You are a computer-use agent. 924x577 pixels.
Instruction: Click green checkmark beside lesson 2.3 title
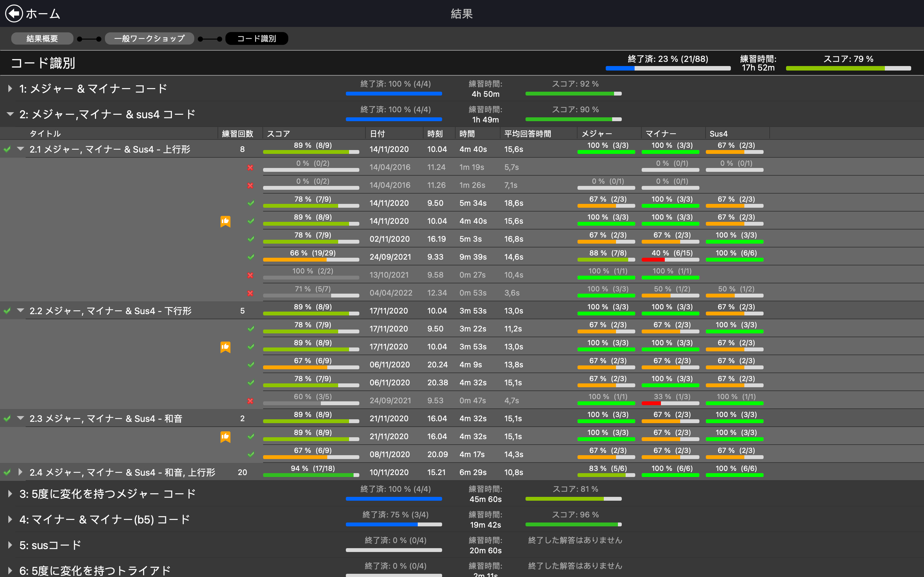[x=7, y=419]
